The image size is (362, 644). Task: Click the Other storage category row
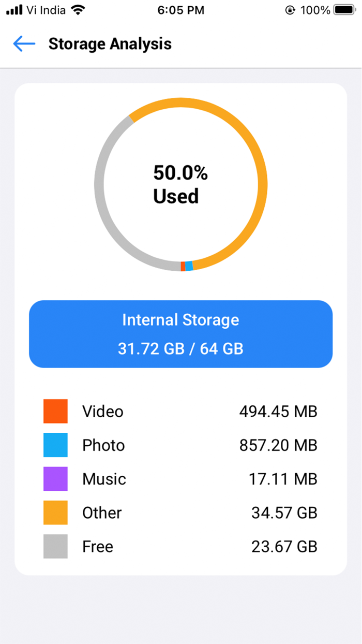tap(181, 513)
